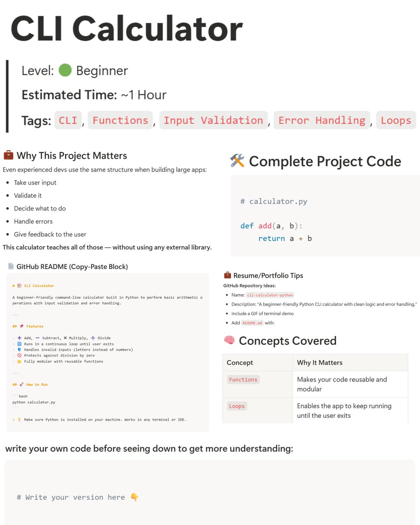Click the cli-calculator-python code label
Screen dimensions: 420x525
270,295
